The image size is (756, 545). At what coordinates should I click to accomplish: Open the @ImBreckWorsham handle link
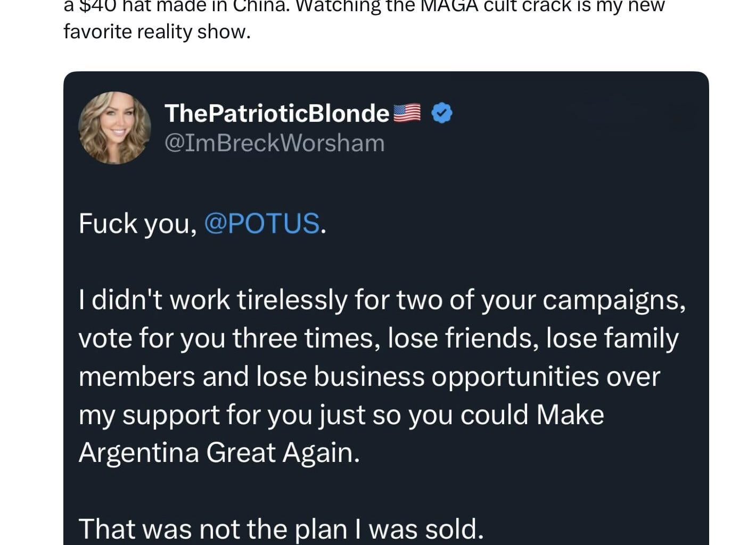point(274,143)
